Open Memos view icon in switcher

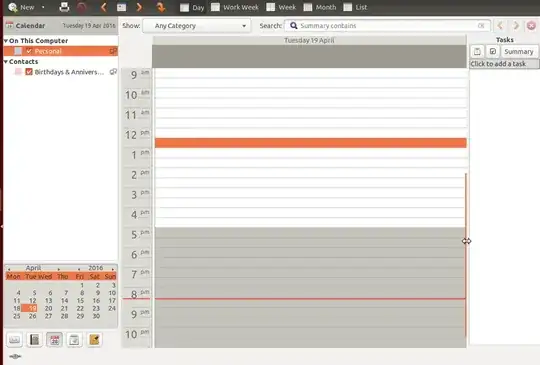[94, 340]
